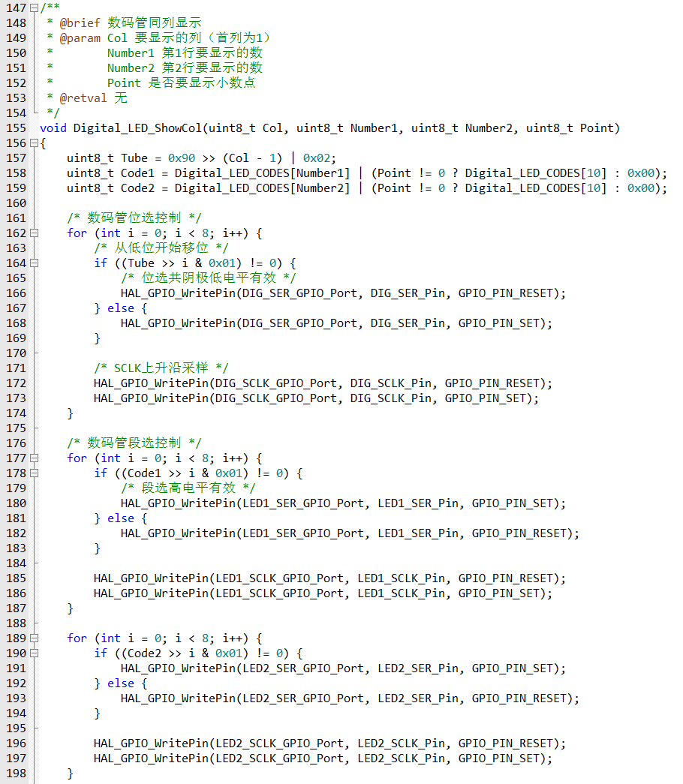Click DIG_SER_Pin on line 166
The width and height of the screenshot is (683, 784).
(408, 293)
